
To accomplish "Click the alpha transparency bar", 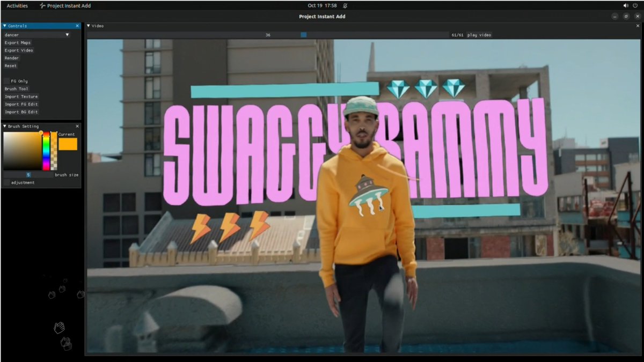I will pyautogui.click(x=54, y=151).
